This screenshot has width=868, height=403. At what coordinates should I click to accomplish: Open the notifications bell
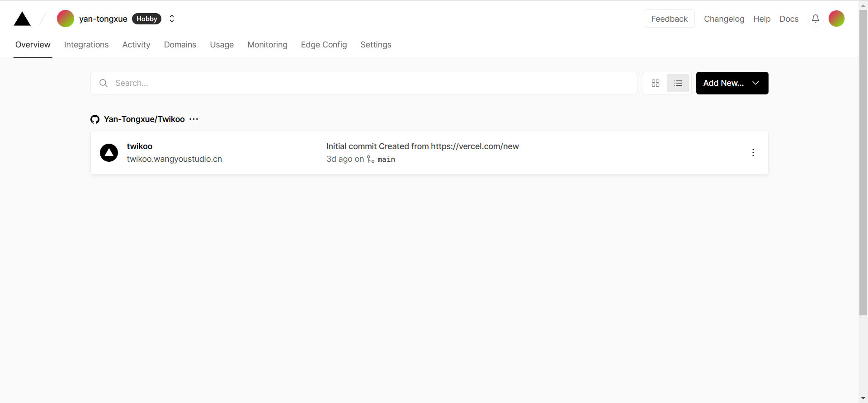[816, 19]
